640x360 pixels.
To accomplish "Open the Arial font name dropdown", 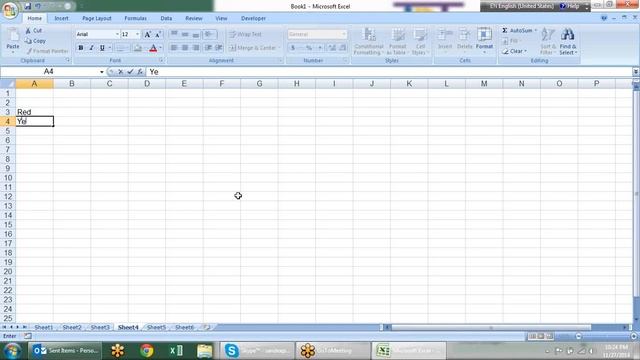I will click(x=117, y=34).
